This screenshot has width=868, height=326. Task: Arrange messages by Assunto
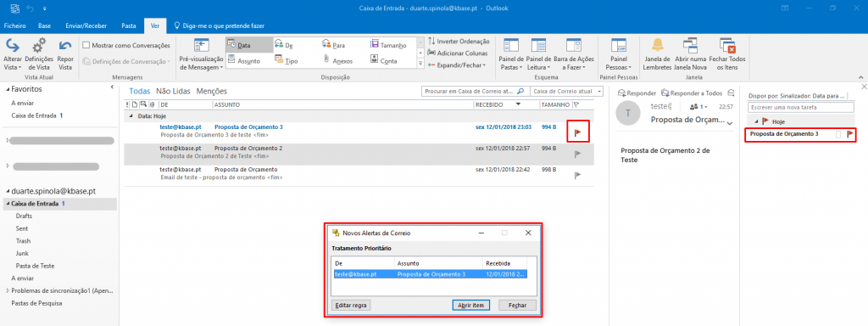(x=243, y=60)
